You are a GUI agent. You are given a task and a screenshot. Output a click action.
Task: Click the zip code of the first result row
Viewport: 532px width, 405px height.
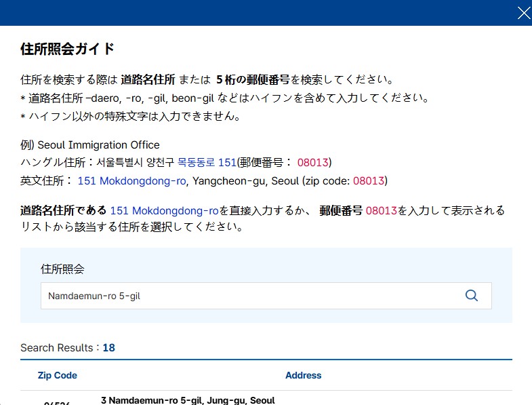click(x=58, y=402)
